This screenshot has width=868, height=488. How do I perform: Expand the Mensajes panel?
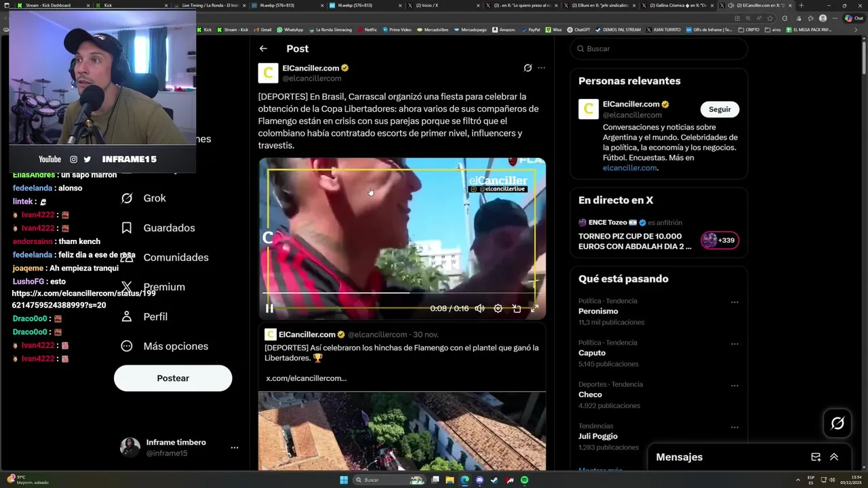point(834,457)
